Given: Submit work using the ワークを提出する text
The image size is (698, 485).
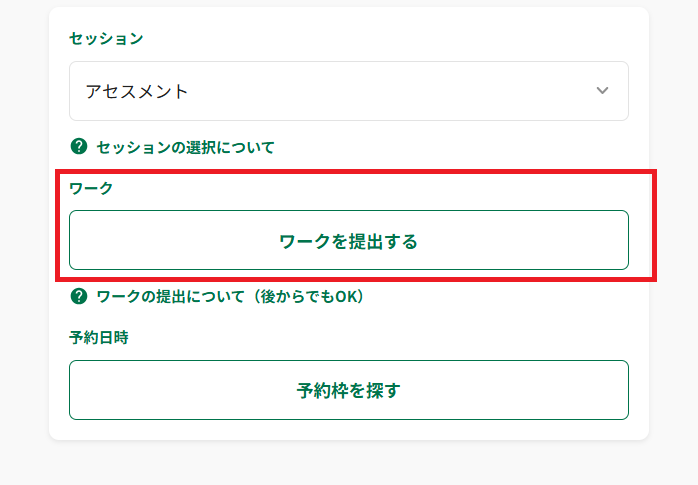Looking at the screenshot, I should click(348, 242).
